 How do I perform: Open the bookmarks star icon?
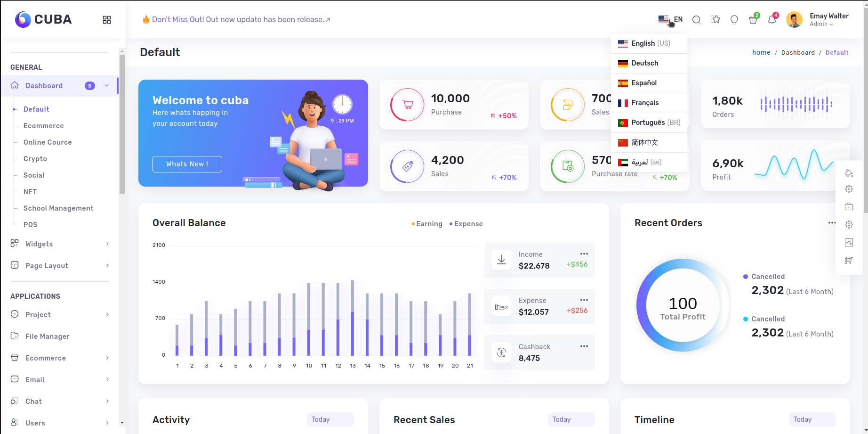pyautogui.click(x=716, y=19)
